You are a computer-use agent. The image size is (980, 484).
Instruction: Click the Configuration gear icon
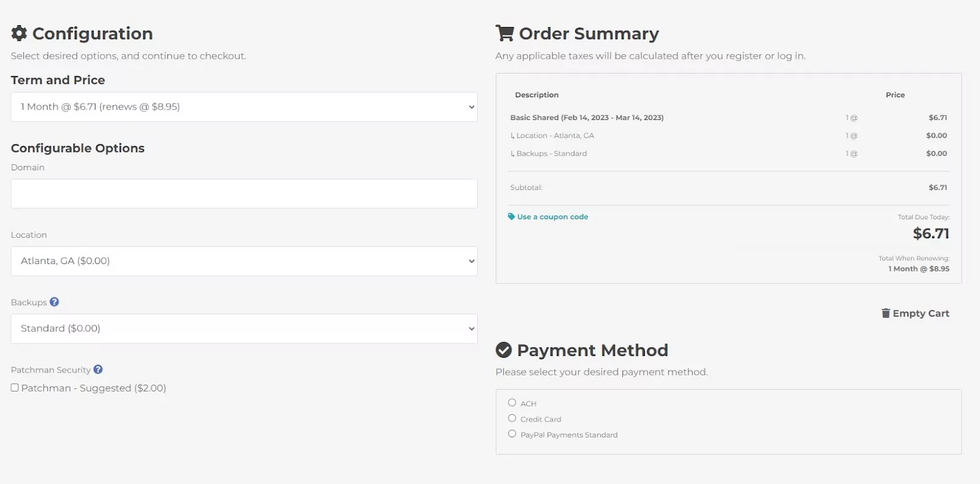pyautogui.click(x=19, y=33)
